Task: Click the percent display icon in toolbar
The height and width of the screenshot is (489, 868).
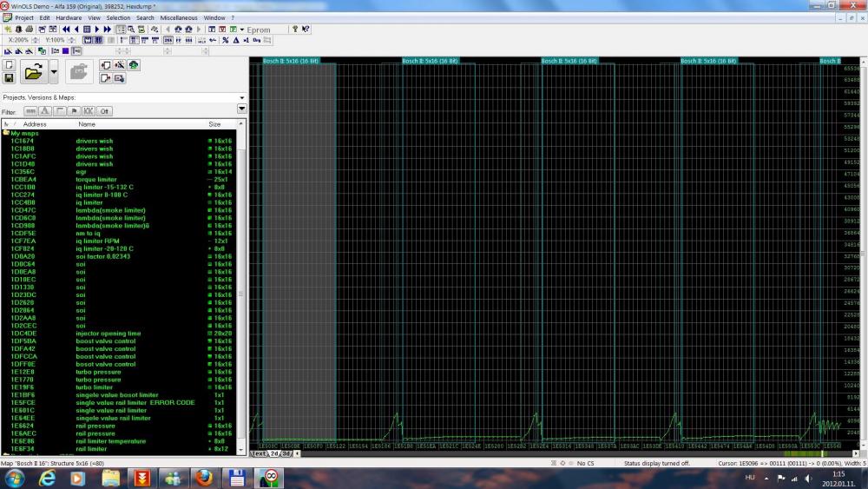Action: [x=225, y=40]
